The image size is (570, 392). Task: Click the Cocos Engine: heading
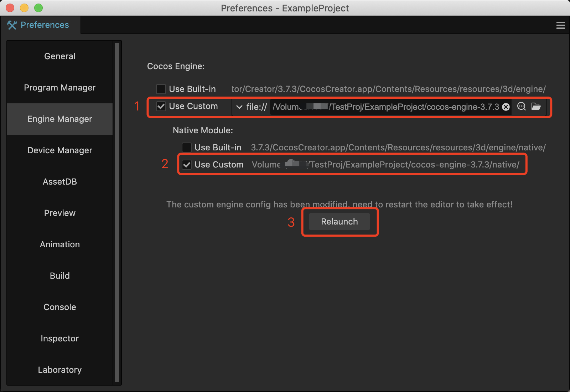coord(176,66)
